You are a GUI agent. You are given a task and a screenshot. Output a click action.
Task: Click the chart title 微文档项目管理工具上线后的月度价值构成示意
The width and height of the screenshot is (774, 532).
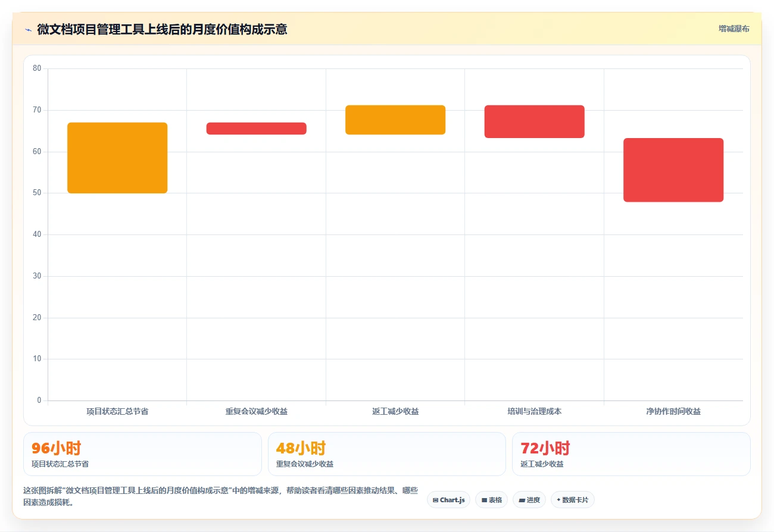click(162, 29)
